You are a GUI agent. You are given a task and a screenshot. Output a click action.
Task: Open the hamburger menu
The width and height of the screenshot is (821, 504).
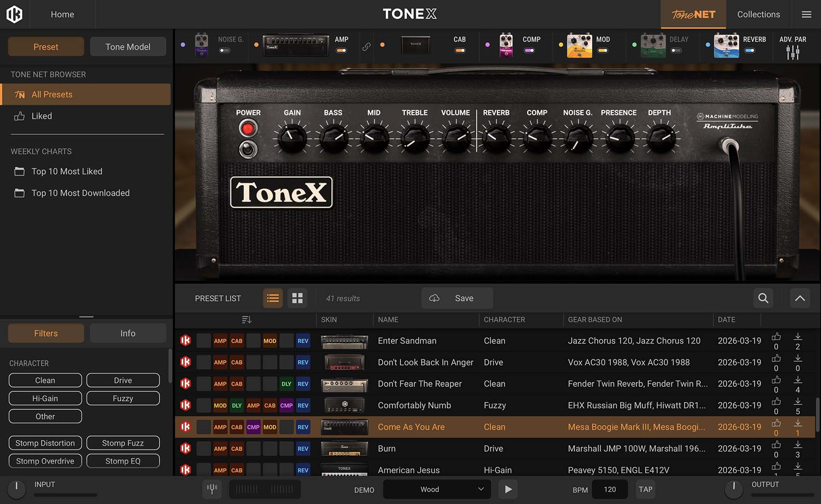tap(806, 14)
